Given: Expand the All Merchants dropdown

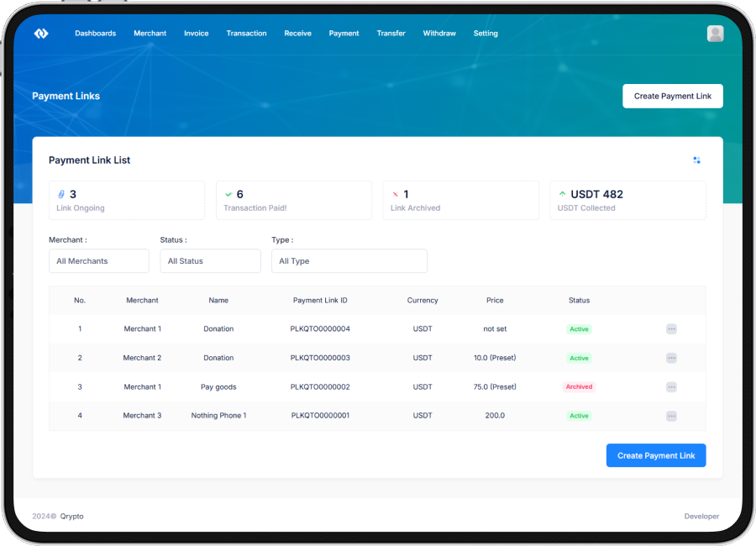Looking at the screenshot, I should (x=99, y=261).
